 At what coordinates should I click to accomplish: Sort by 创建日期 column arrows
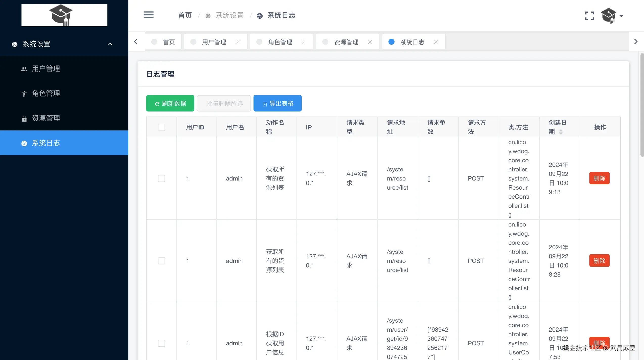coord(561,132)
